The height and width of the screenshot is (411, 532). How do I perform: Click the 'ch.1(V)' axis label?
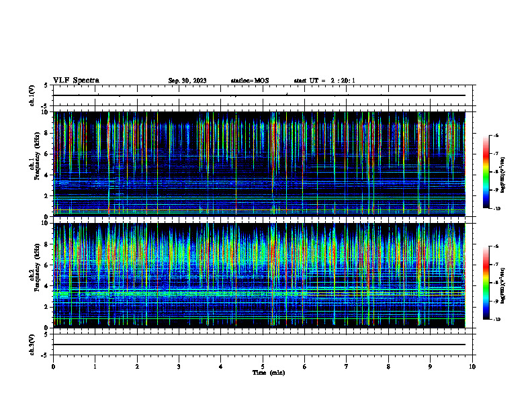tap(32, 95)
